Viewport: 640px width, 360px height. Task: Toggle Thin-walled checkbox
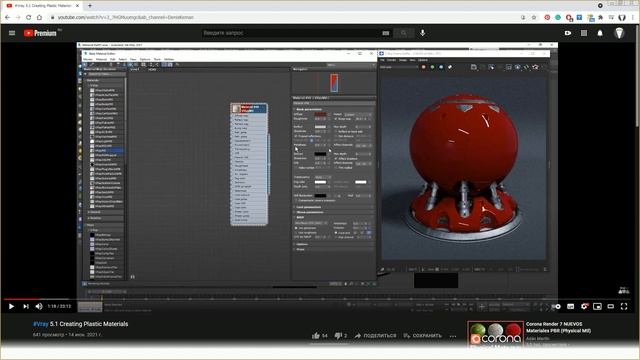point(336,167)
